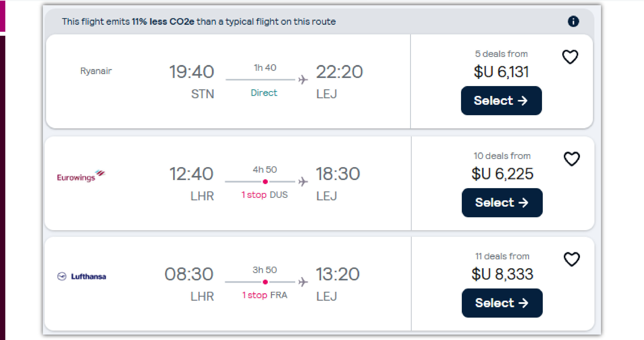Select the Ryanair direct flight
The image size is (644, 340).
point(501,101)
